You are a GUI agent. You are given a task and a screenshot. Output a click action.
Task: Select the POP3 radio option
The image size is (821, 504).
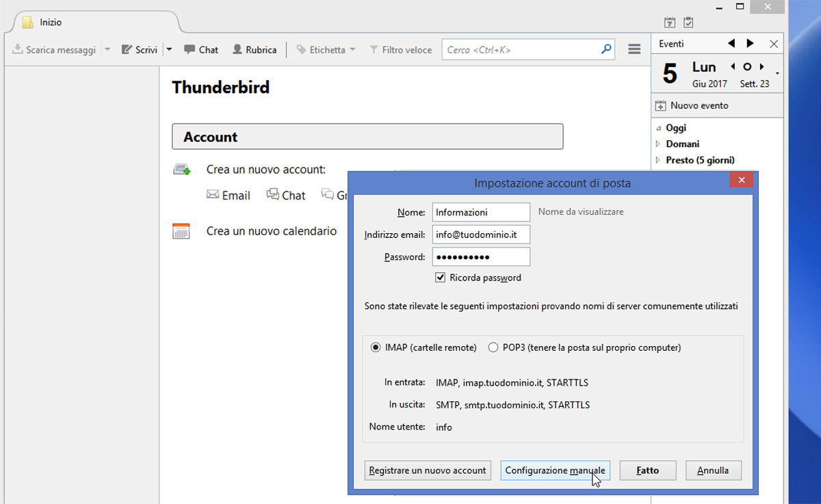pos(493,347)
